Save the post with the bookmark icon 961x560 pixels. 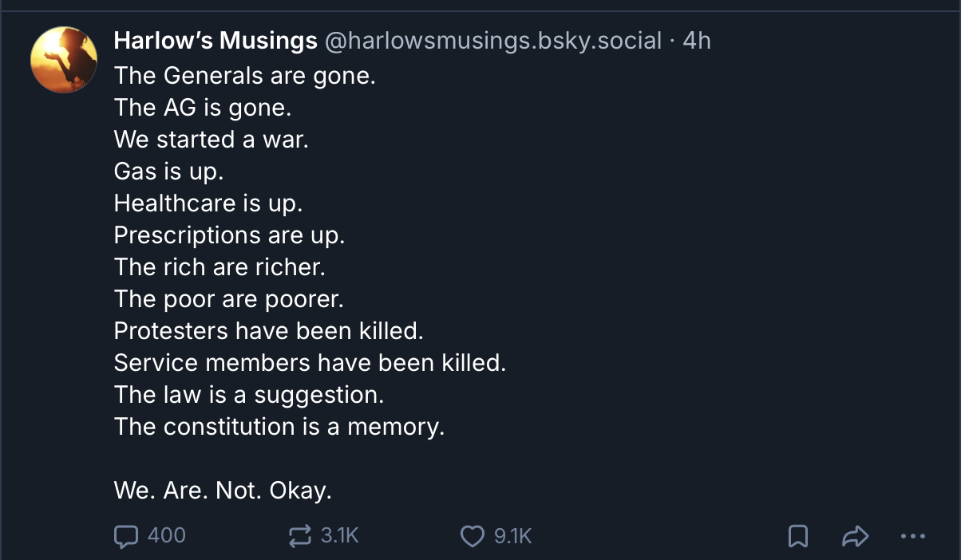[797, 537]
